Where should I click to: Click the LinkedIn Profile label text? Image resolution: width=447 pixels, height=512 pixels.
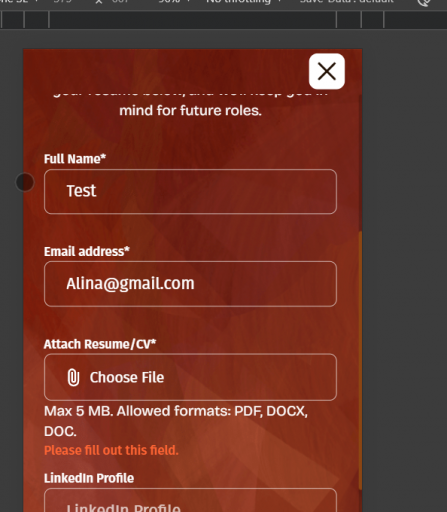[89, 478]
